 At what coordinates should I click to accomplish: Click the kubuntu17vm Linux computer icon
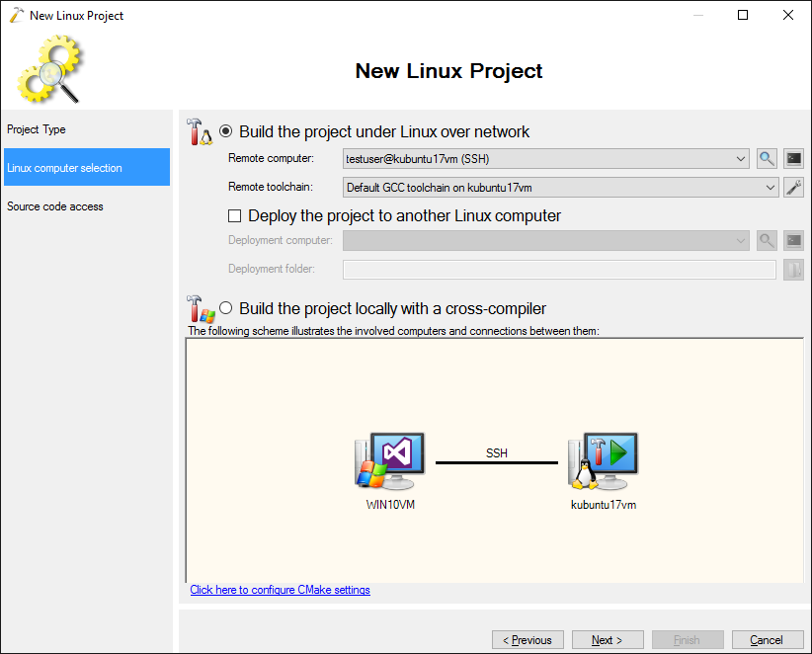click(x=604, y=460)
